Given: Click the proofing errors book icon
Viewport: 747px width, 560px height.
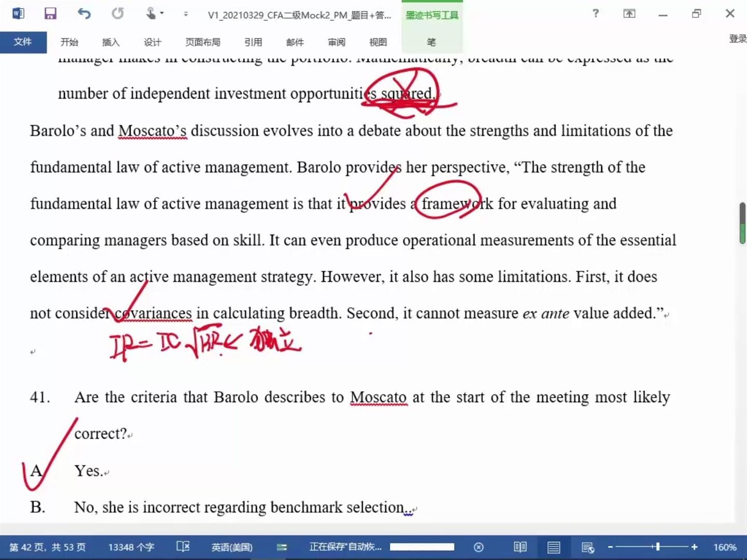Looking at the screenshot, I should click(x=183, y=547).
